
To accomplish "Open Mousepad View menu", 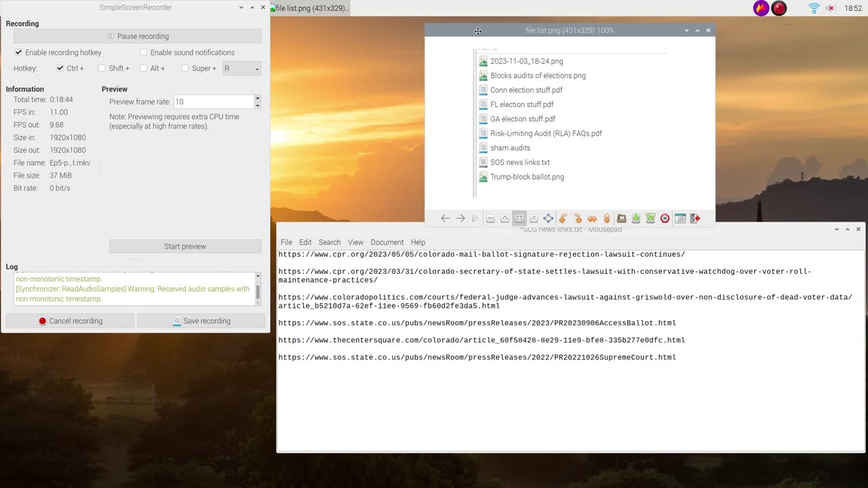I will coord(356,242).
